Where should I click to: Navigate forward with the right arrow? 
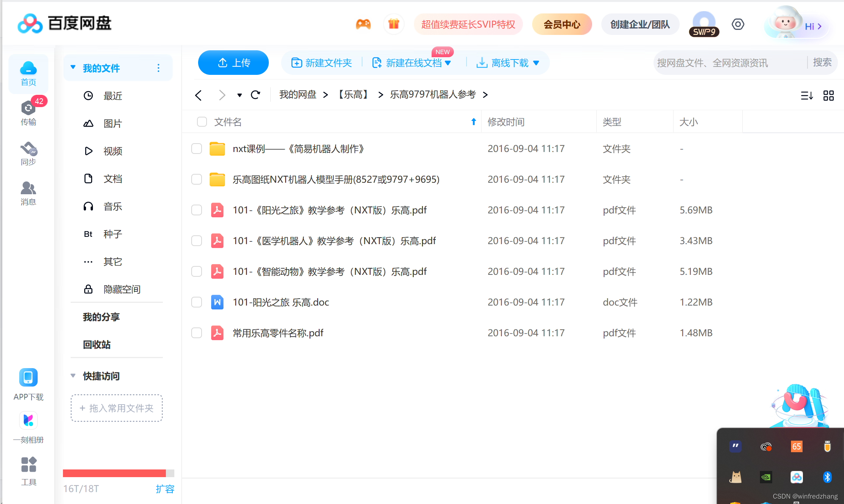click(222, 95)
